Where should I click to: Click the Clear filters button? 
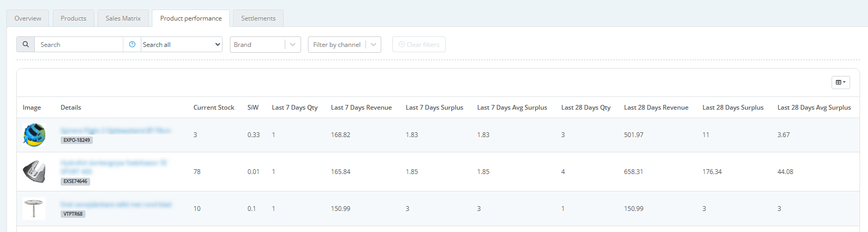pyautogui.click(x=419, y=44)
